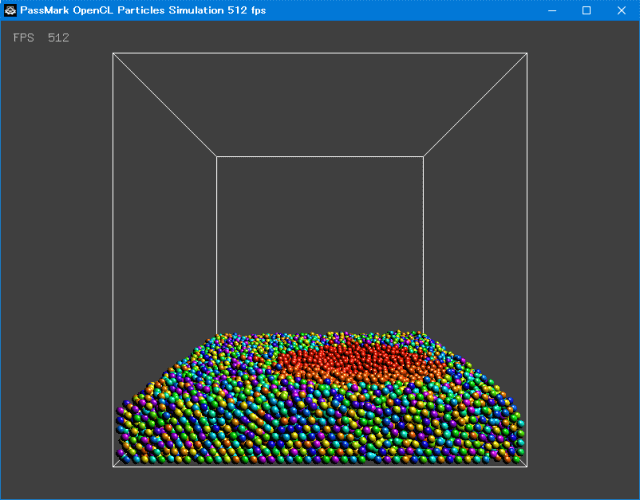Click the multicolored particles at front center
The height and width of the screenshot is (500, 640).
pyautogui.click(x=320, y=430)
